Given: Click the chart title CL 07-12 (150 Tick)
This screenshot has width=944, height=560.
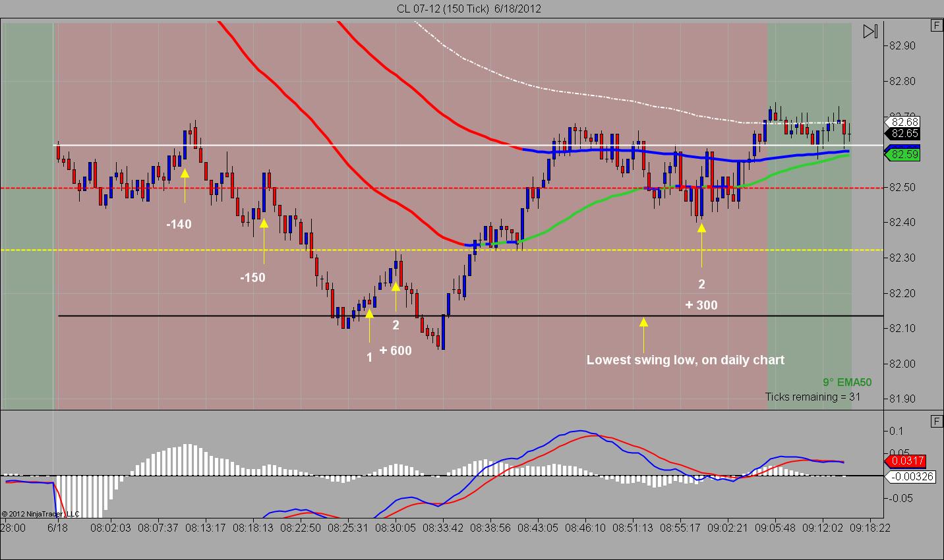Looking at the screenshot, I should 443,9.
